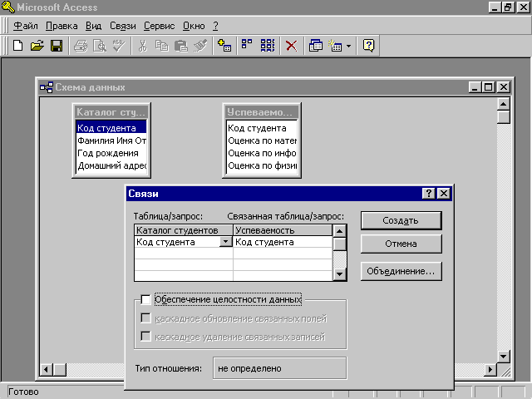Click the question mark in Связи dialog
532x399 pixels.
point(429,194)
